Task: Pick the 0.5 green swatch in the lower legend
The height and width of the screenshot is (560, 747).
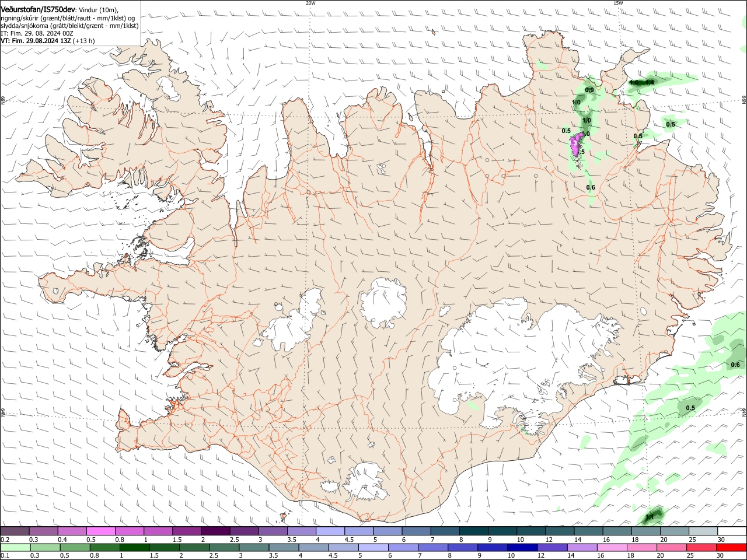Action: 74,548
